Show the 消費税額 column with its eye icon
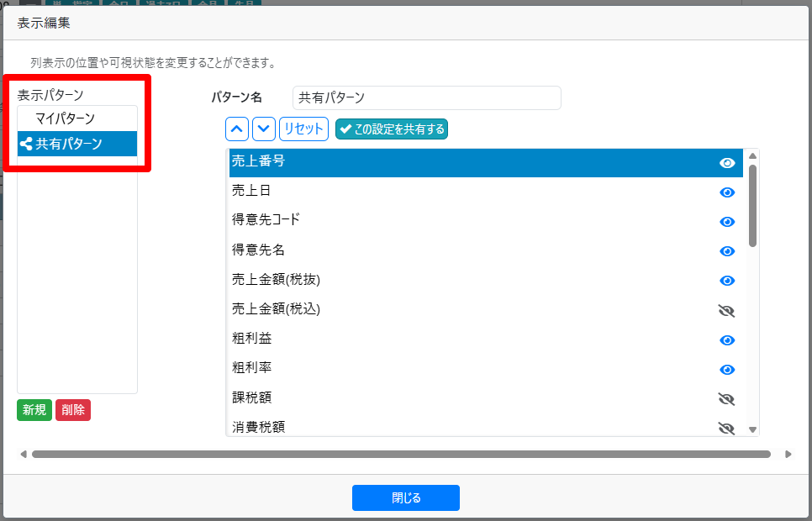The height and width of the screenshot is (521, 812). 727,428
